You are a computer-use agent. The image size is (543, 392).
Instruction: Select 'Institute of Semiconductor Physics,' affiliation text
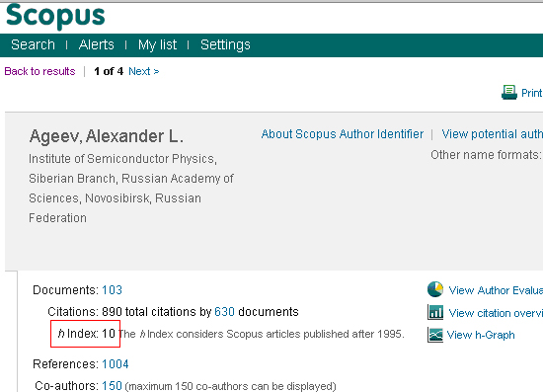point(122,159)
